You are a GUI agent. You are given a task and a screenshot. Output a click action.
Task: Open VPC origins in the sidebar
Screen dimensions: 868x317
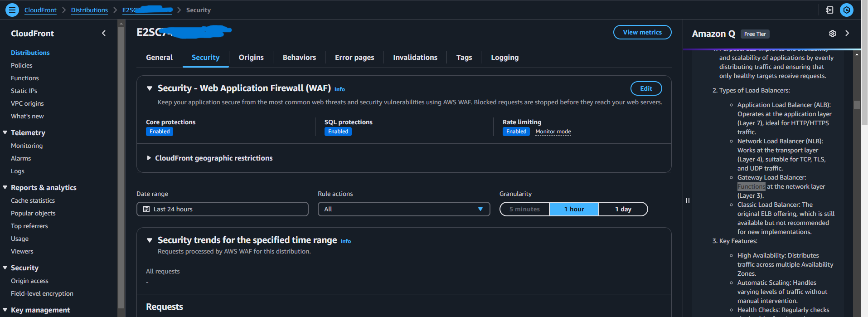(x=27, y=103)
